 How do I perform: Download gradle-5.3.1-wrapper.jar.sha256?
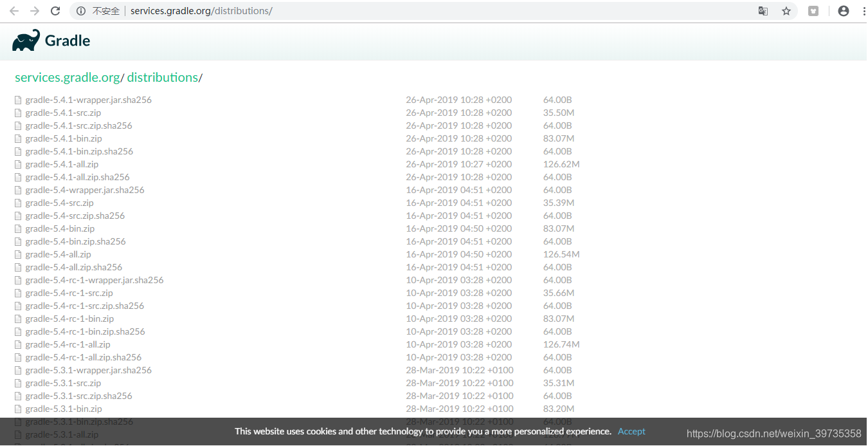(x=89, y=370)
